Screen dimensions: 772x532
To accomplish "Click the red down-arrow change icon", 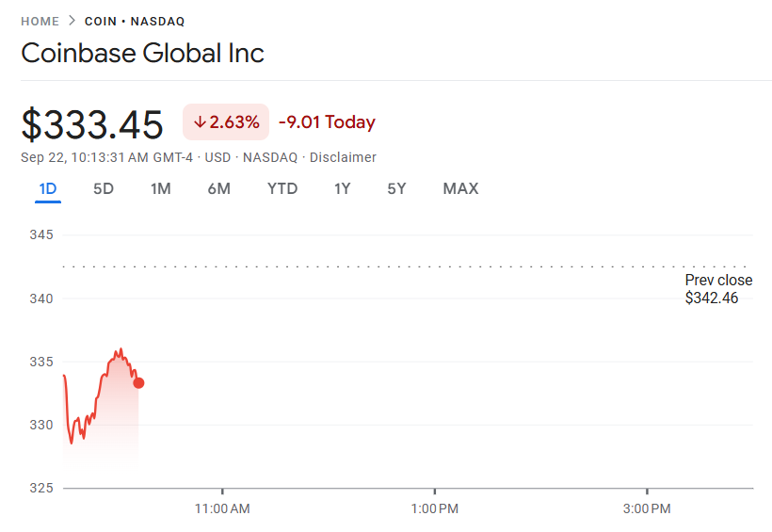I will click(200, 122).
